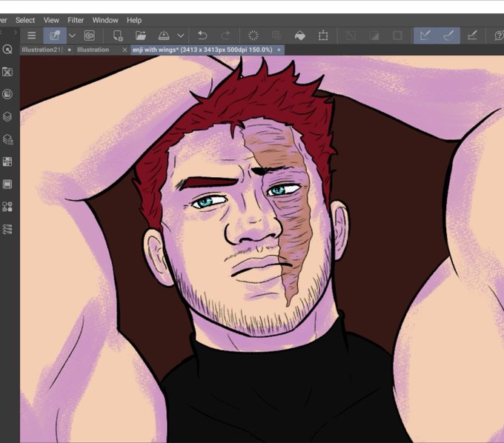
Task: Click the right arrow to expand the palette dock
Action: 15,32
